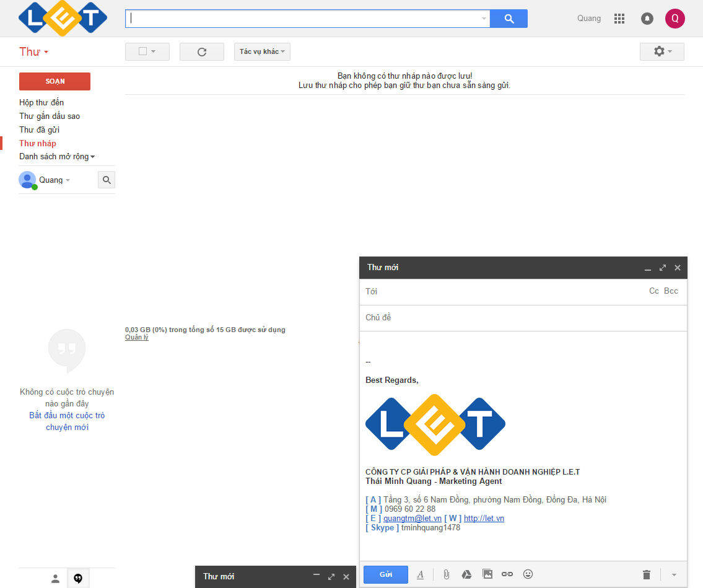Image resolution: width=703 pixels, height=588 pixels.
Task: Send the email with the Gửi button
Action: click(x=385, y=574)
